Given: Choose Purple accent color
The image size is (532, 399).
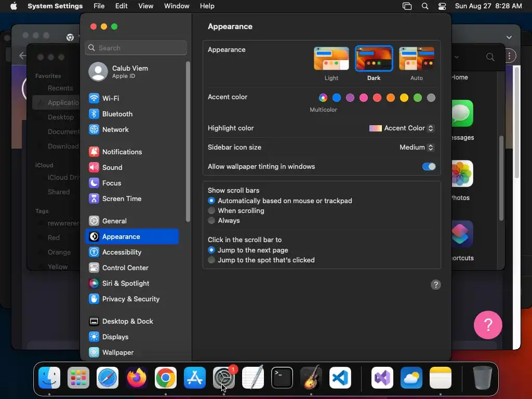Looking at the screenshot, I should tap(350, 98).
